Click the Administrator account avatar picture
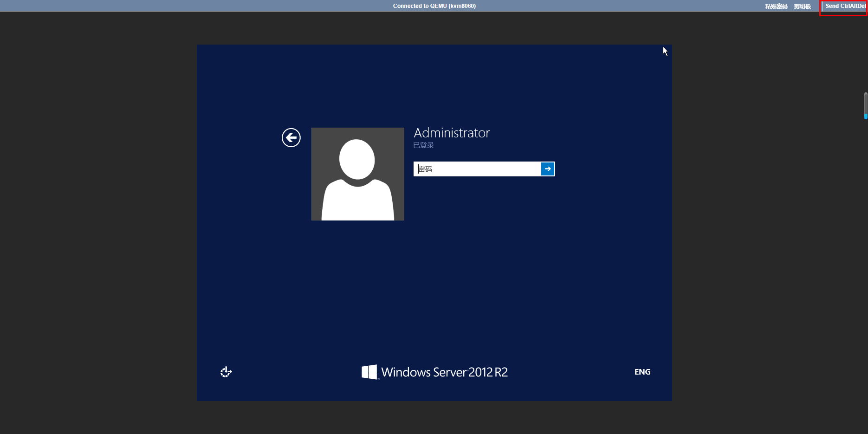 coord(357,174)
